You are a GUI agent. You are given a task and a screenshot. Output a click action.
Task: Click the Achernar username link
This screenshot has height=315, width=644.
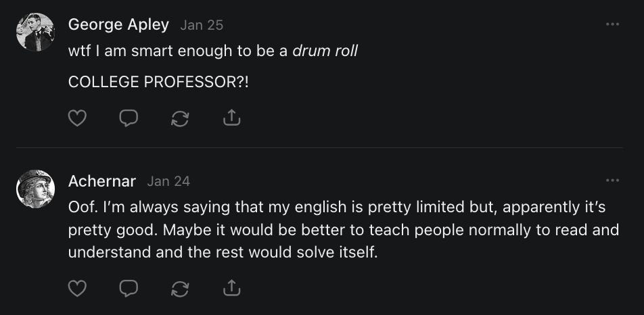102,181
